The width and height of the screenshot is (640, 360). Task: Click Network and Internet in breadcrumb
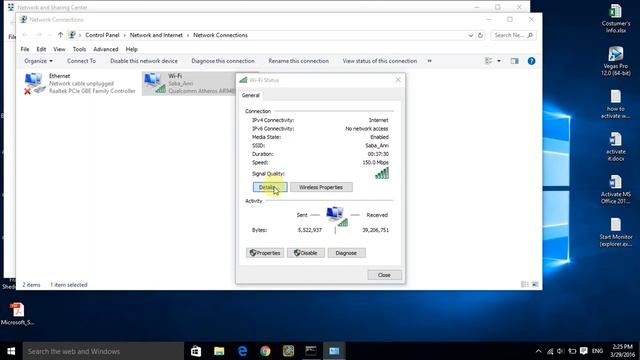pyautogui.click(x=156, y=35)
